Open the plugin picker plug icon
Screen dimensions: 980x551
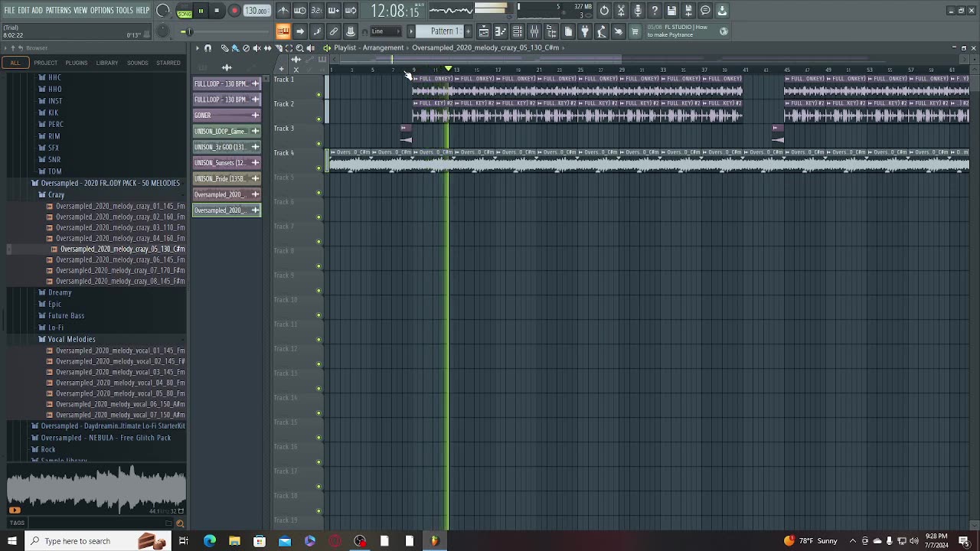pos(585,31)
